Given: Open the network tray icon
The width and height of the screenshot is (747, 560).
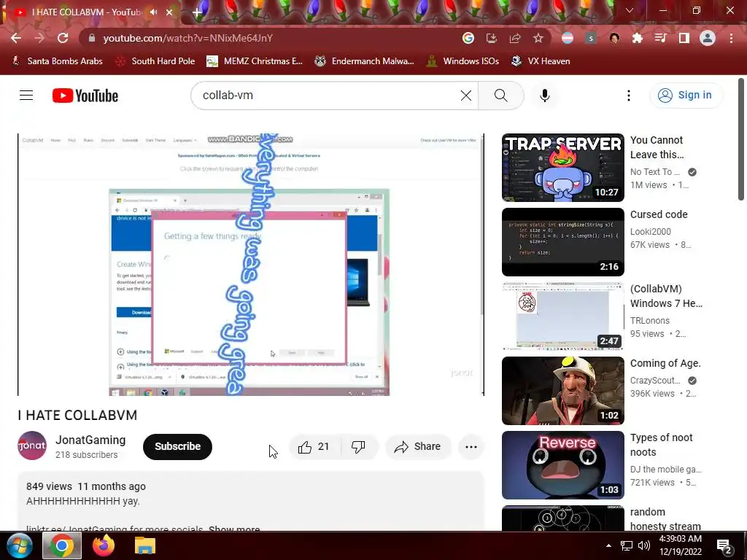Looking at the screenshot, I should tap(627, 545).
